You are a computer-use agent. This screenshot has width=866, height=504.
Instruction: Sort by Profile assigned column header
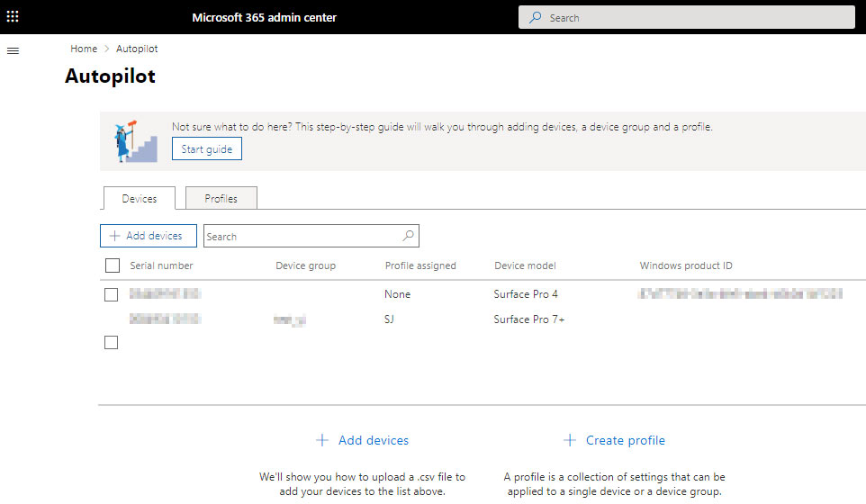420,265
